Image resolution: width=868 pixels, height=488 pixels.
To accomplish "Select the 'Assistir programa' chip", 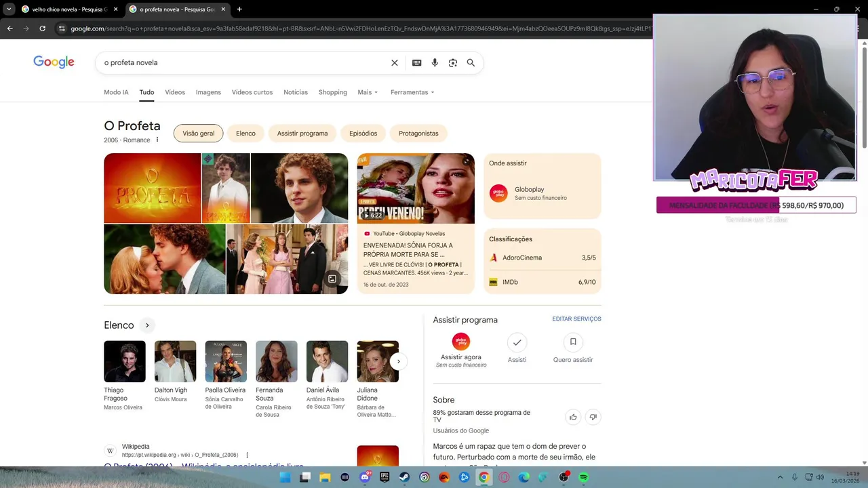I will click(x=302, y=134).
